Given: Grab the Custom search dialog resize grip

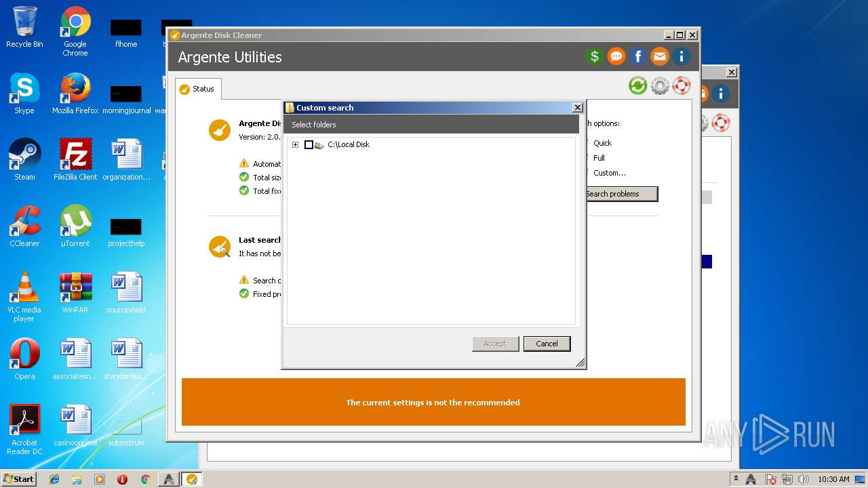Looking at the screenshot, I should (580, 363).
